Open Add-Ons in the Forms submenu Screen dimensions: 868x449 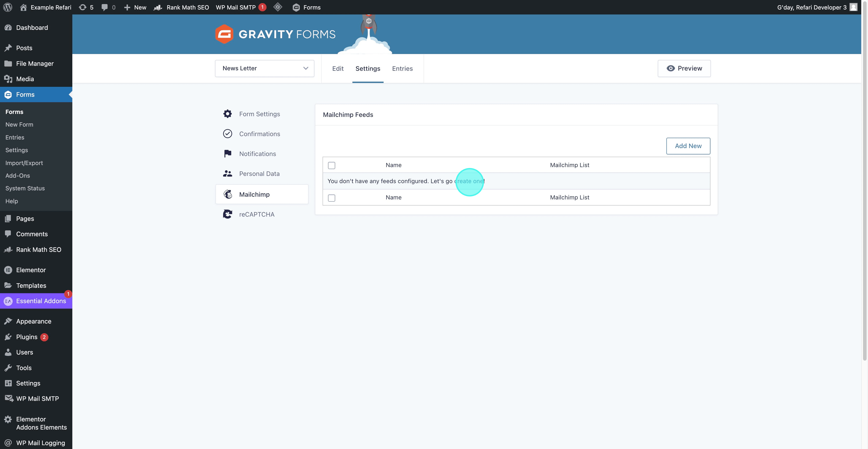click(18, 176)
